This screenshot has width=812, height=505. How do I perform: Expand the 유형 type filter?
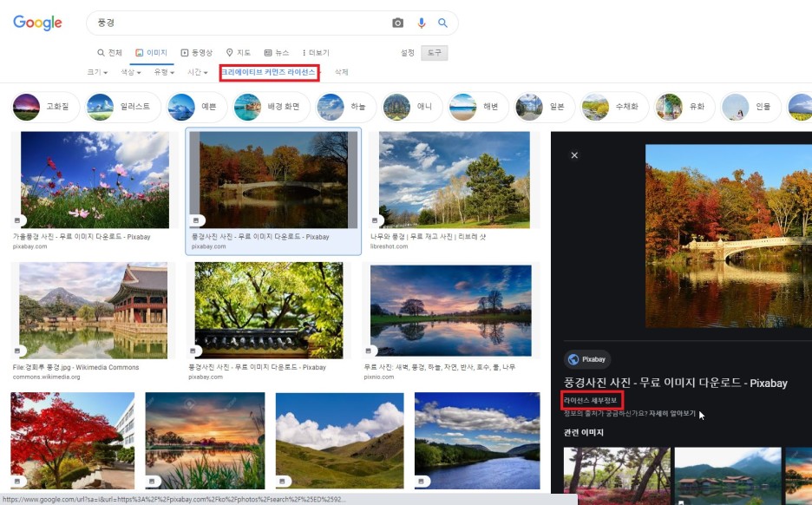pos(164,72)
